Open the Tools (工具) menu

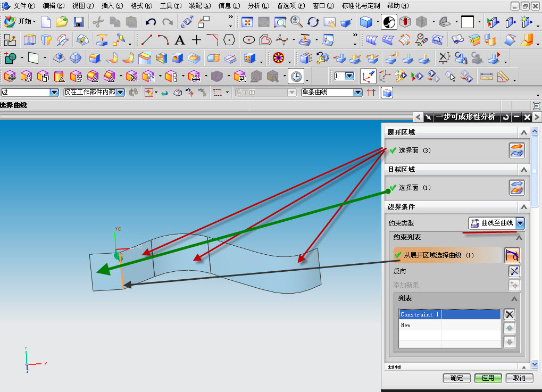(x=171, y=6)
